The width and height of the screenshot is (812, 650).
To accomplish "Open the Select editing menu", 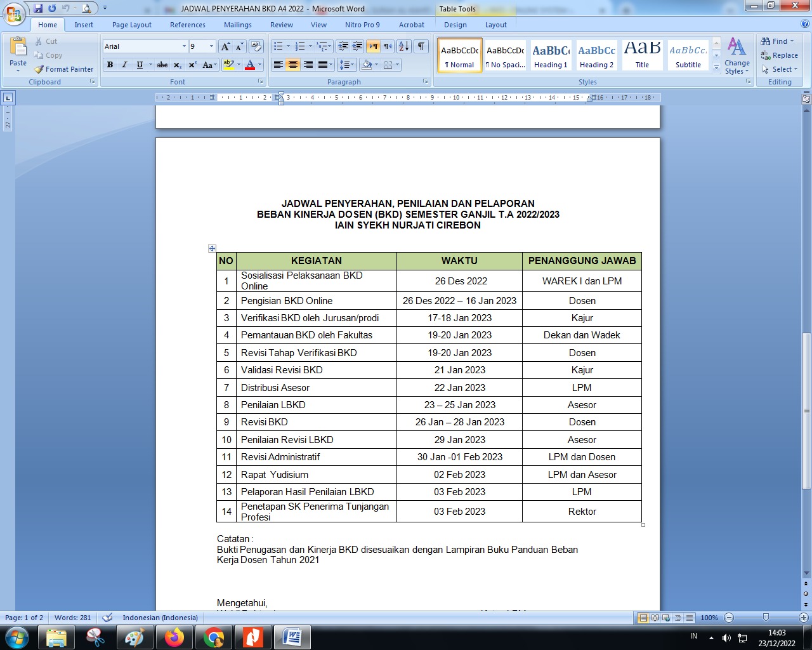I will [x=780, y=69].
